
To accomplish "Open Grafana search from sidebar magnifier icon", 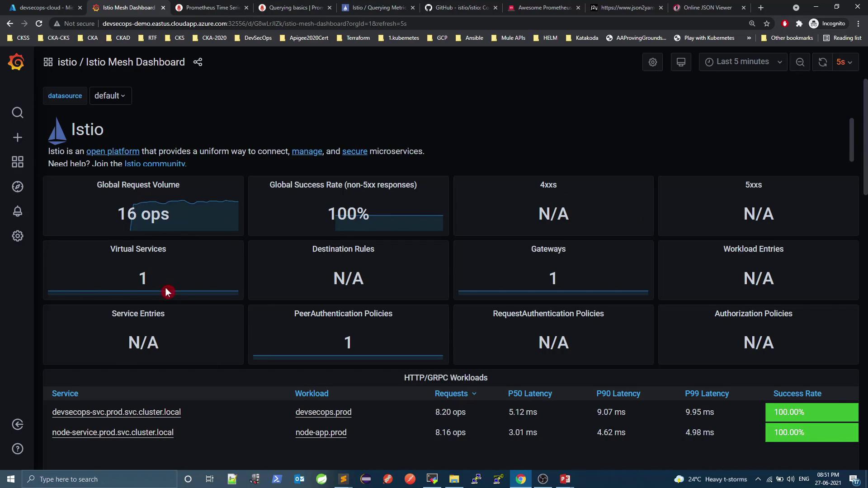I will 17,113.
